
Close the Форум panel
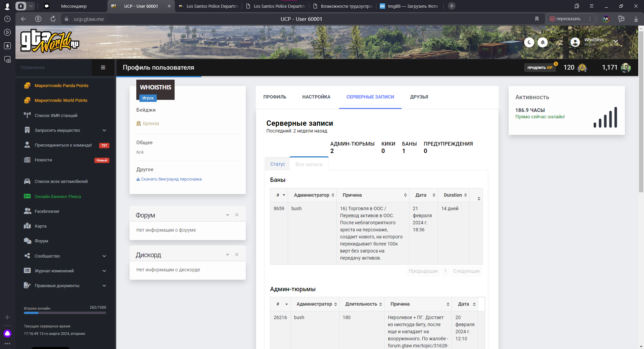coord(237,215)
